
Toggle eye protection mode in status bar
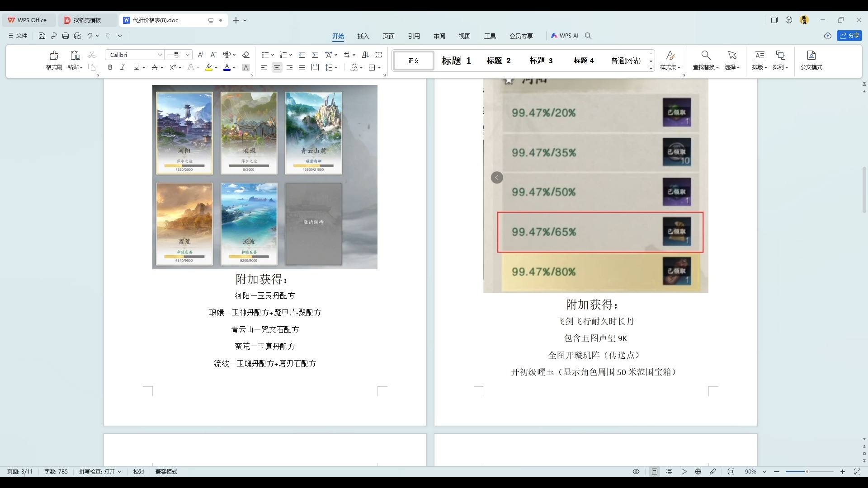[x=636, y=472]
